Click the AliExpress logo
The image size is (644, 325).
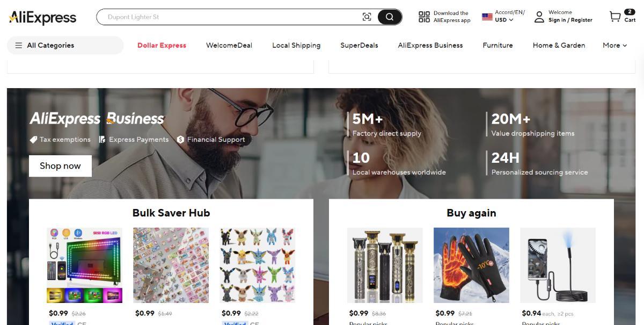[42, 17]
